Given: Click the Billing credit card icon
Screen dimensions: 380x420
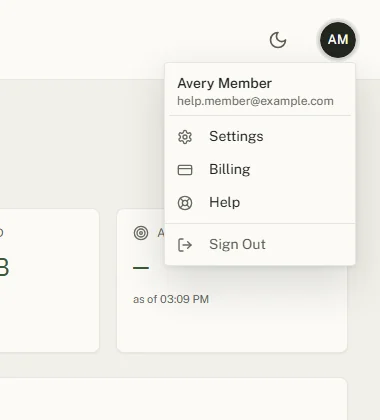Looking at the screenshot, I should coord(185,170).
